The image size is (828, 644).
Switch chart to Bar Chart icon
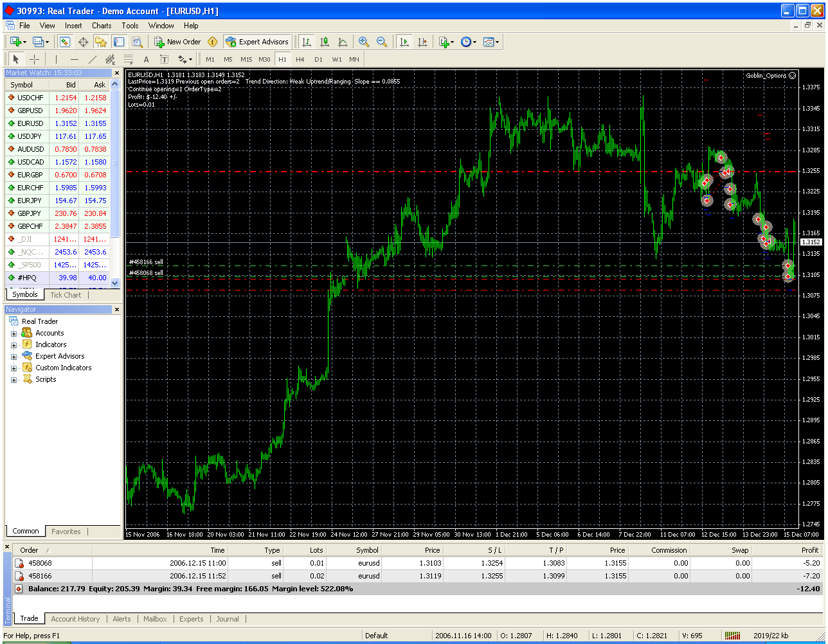pyautogui.click(x=307, y=42)
